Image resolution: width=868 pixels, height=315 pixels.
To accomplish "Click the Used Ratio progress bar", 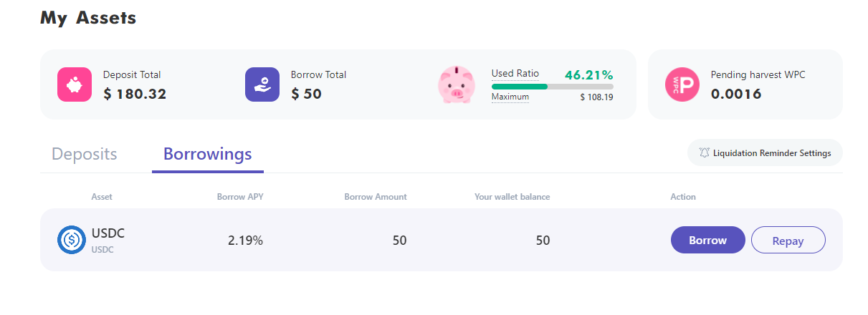I will click(x=552, y=87).
